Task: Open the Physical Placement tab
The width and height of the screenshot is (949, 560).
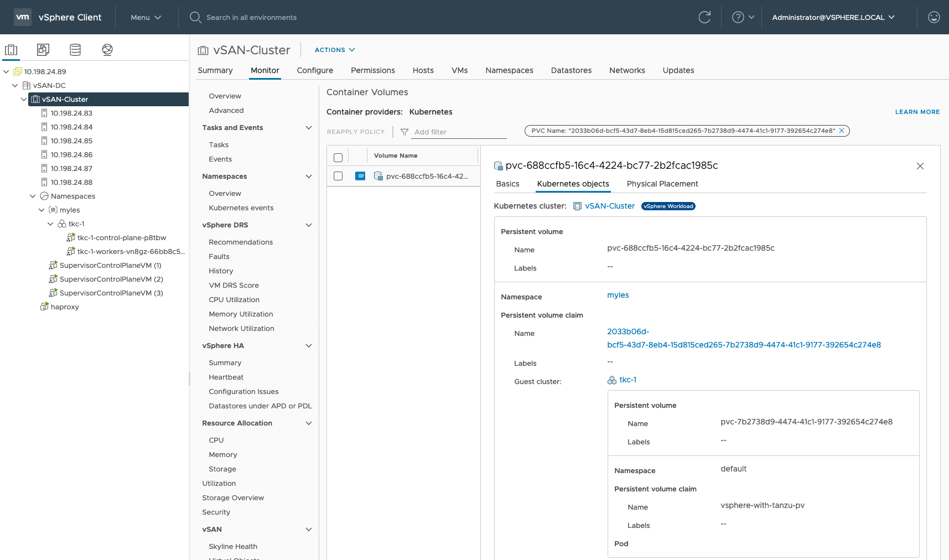Action: [662, 184]
